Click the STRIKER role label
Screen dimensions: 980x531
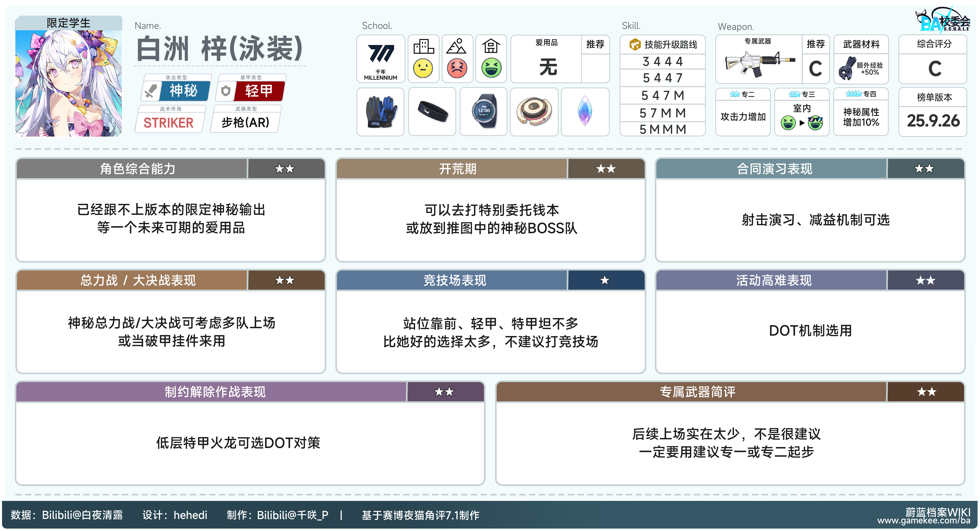click(x=169, y=123)
